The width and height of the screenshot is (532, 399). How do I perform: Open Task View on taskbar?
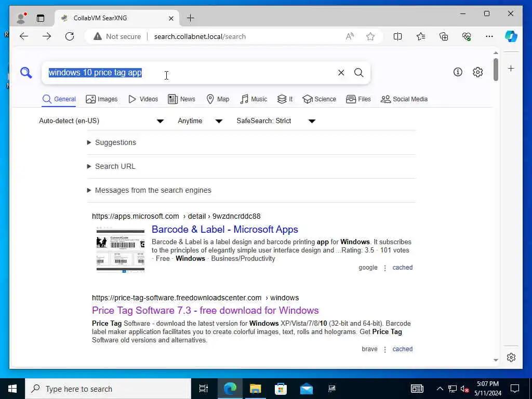(x=204, y=389)
